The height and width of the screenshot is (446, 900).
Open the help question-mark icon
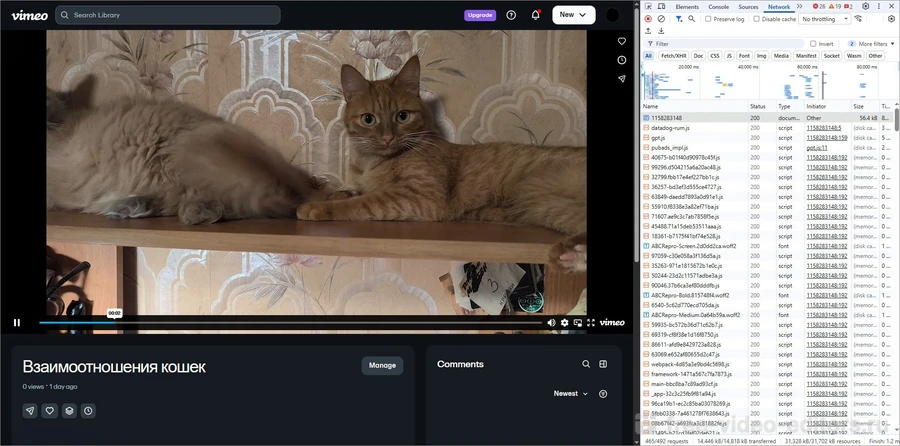[511, 15]
